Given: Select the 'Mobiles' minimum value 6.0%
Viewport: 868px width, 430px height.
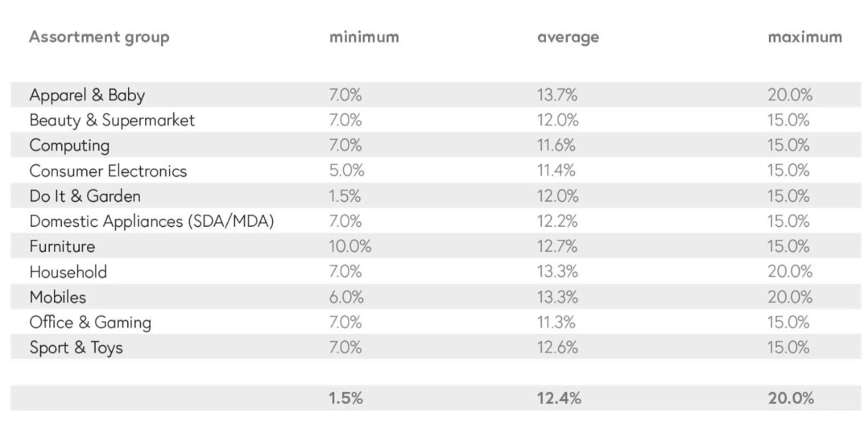Looking at the screenshot, I should tap(346, 297).
